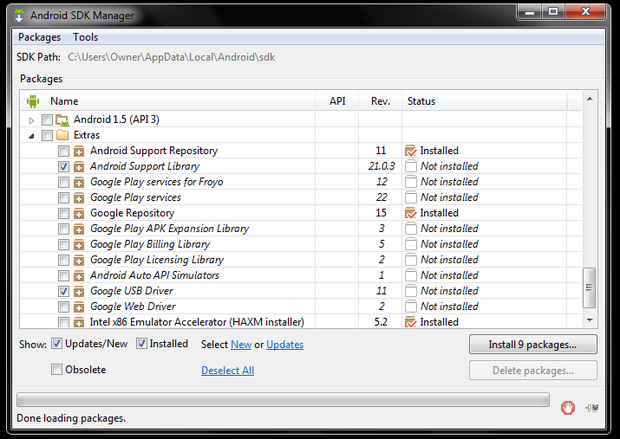Click Not installed status icon for Android Support Library
This screenshot has width=620, height=439.
tap(411, 167)
